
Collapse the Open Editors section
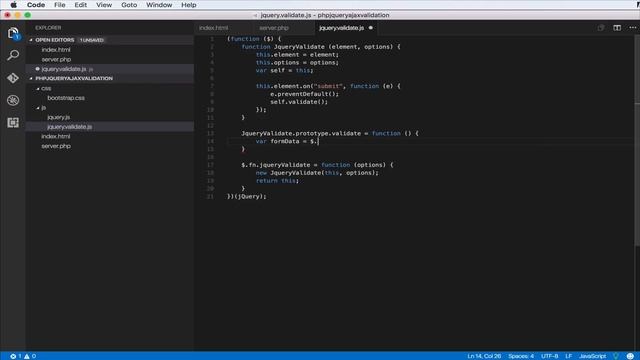(31, 40)
